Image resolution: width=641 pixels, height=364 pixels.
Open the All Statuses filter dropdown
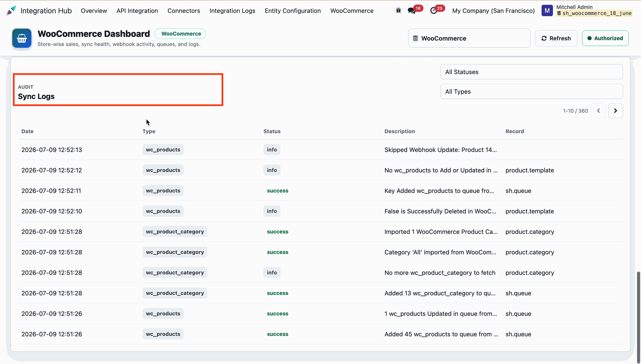point(531,72)
